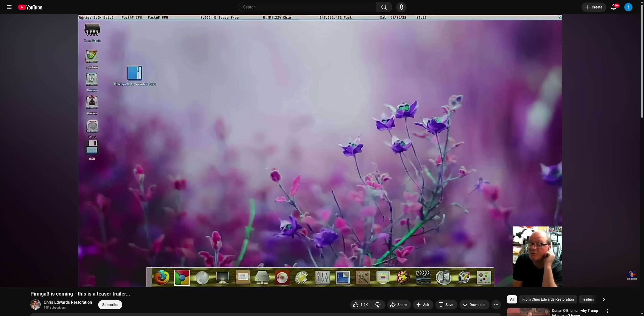
Task: Open the three-dot menu below the video
Action: point(496,305)
